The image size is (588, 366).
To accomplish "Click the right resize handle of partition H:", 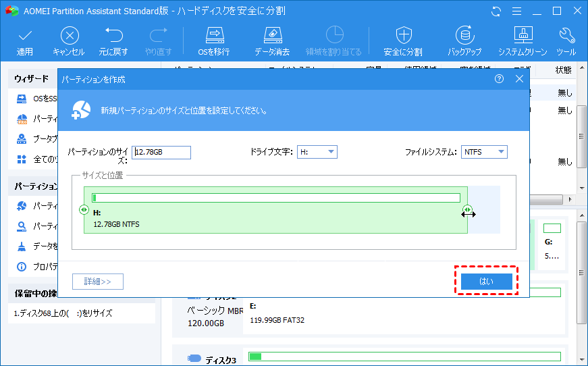I will [467, 209].
